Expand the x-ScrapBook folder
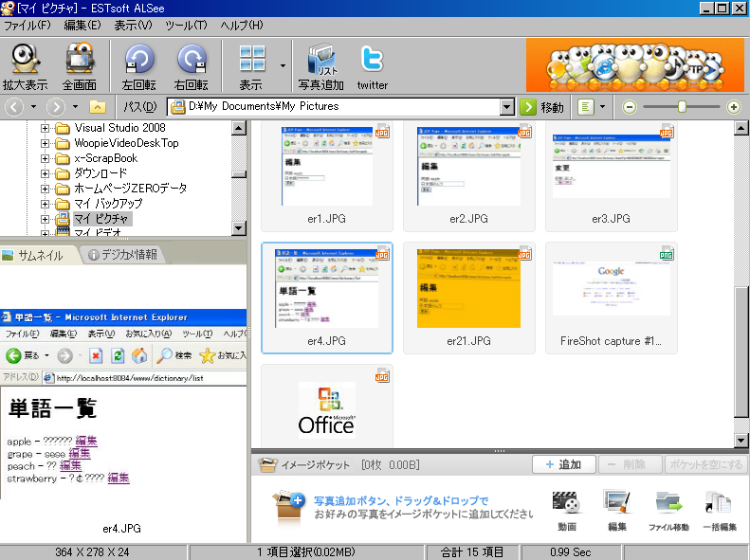 point(45,158)
